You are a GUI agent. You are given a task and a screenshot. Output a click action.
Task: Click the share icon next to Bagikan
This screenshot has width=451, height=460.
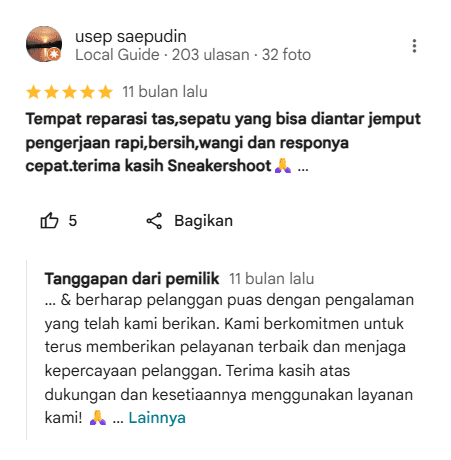pyautogui.click(x=154, y=221)
